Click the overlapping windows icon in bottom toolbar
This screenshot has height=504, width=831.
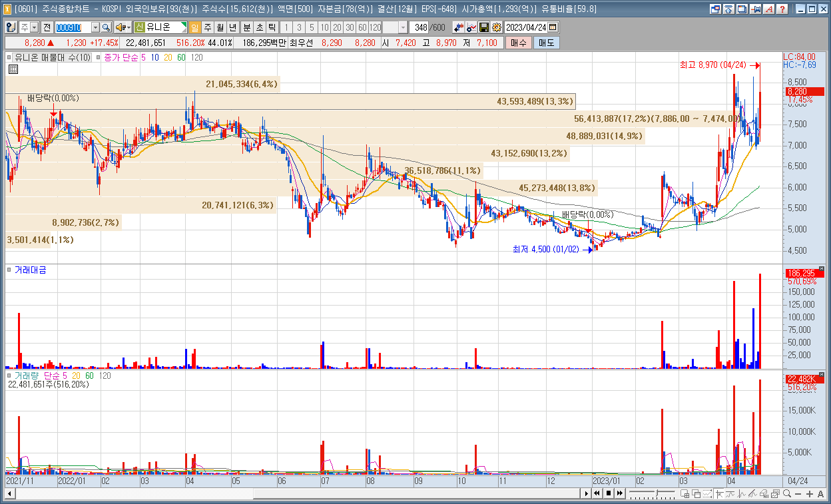pos(696,493)
